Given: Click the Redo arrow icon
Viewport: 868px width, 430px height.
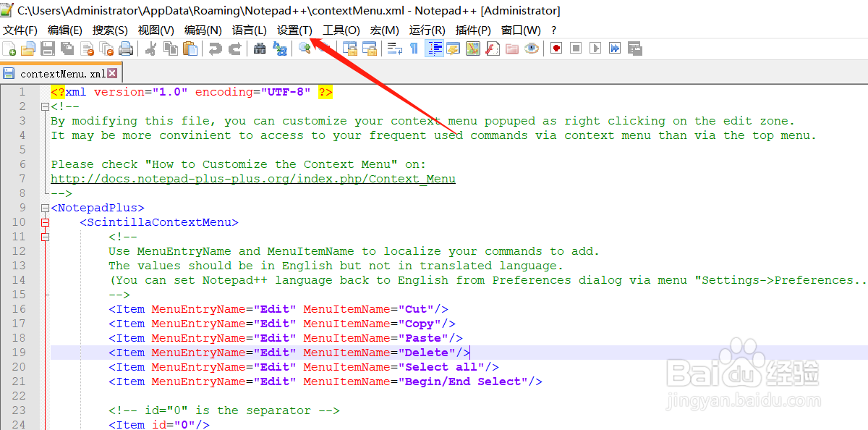Looking at the screenshot, I should click(x=235, y=49).
